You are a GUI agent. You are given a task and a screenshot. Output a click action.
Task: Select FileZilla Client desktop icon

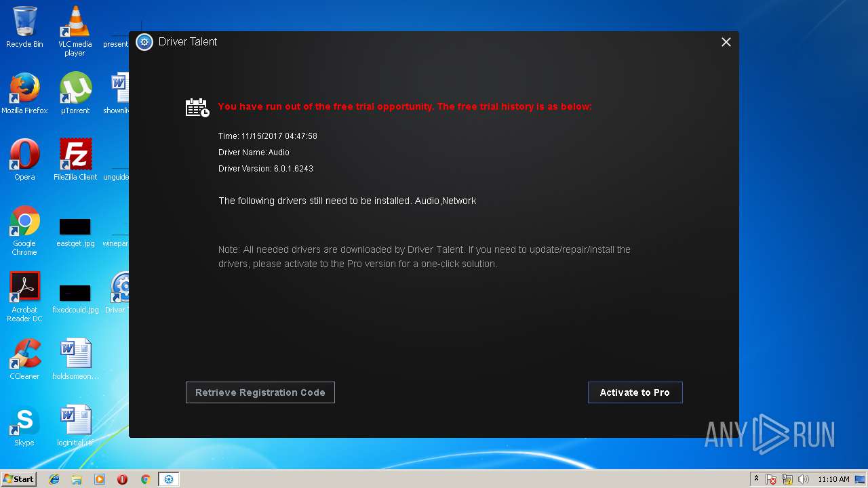click(75, 160)
